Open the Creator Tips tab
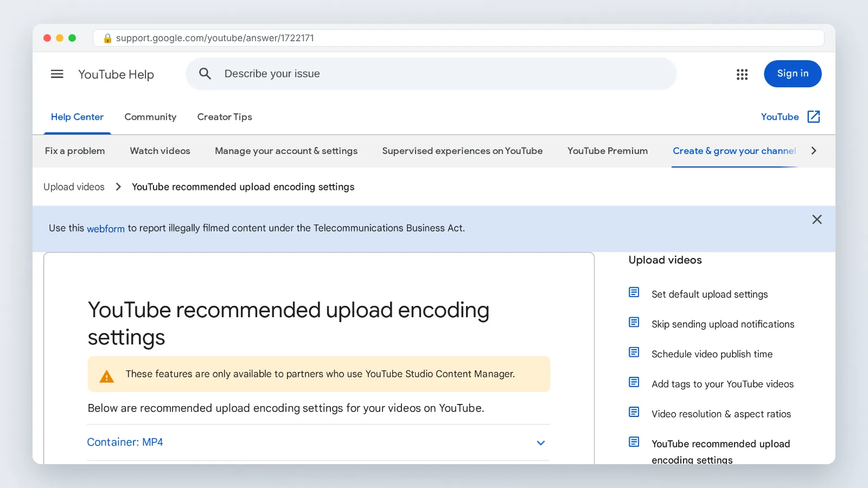 point(225,117)
